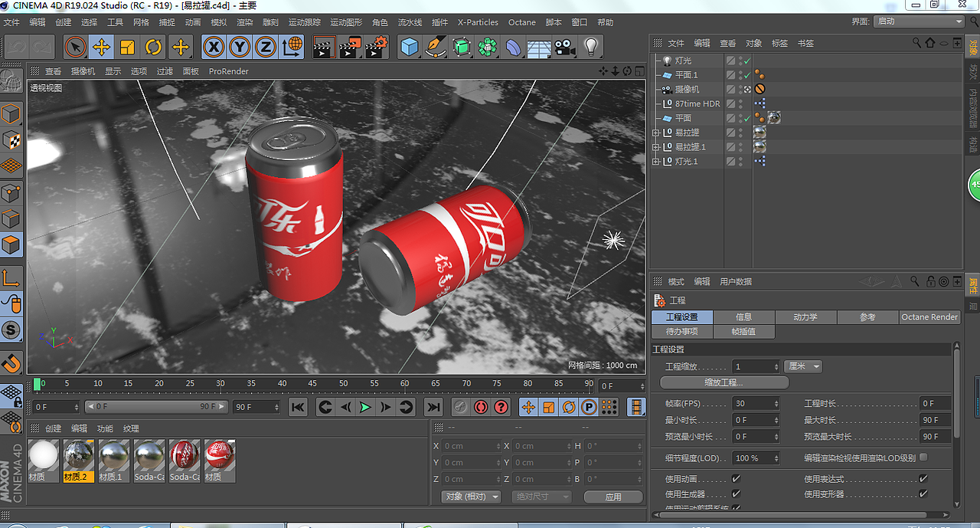980x528 pixels.
Task: Open the green subdivision generator icon
Action: pos(461,48)
